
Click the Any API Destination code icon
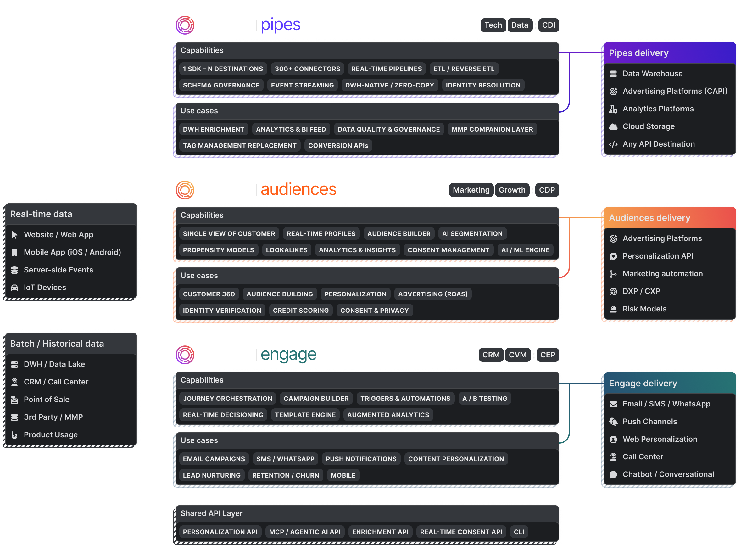614,144
